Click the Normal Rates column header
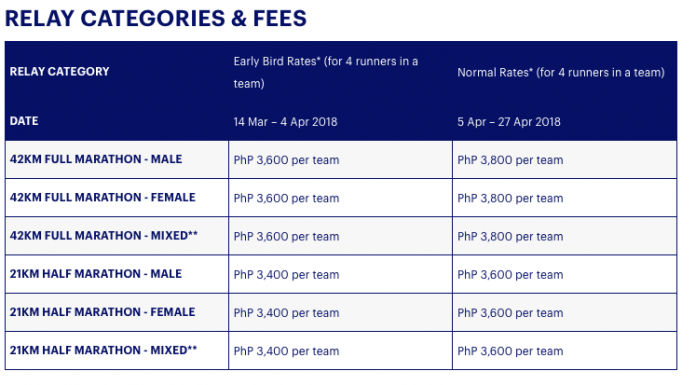Screen dimensions: 696x385 [561, 72]
